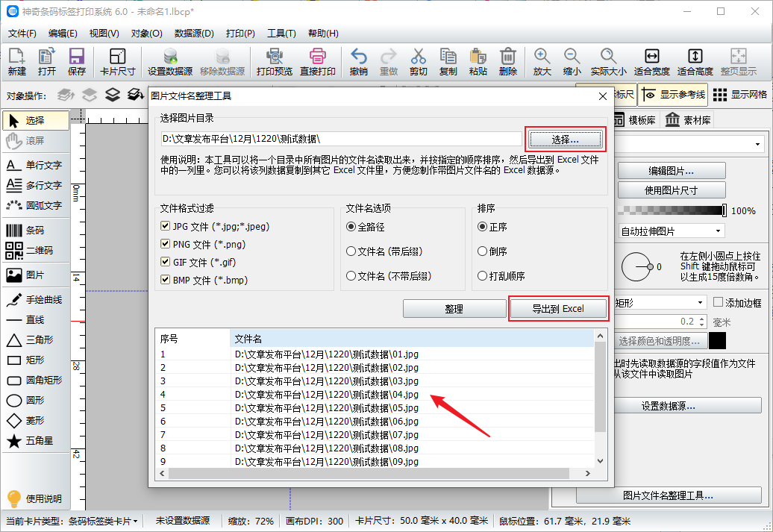Click the 整理 organize button
The width and height of the screenshot is (773, 532).
tap(454, 309)
